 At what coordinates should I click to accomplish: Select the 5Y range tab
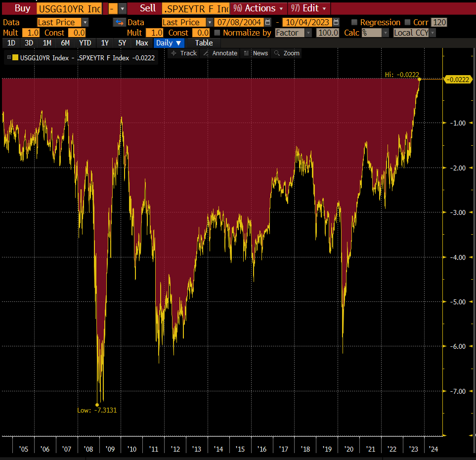pos(122,43)
